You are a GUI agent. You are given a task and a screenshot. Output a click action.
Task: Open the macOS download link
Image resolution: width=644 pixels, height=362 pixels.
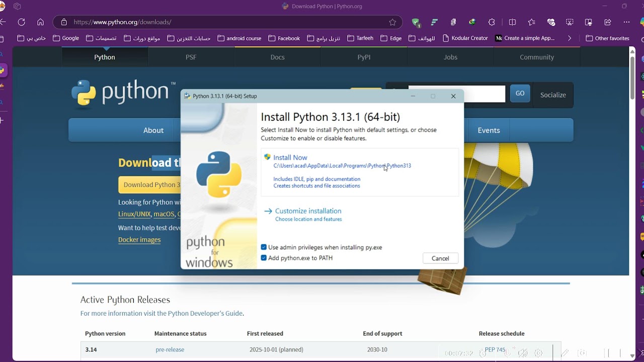point(164,214)
